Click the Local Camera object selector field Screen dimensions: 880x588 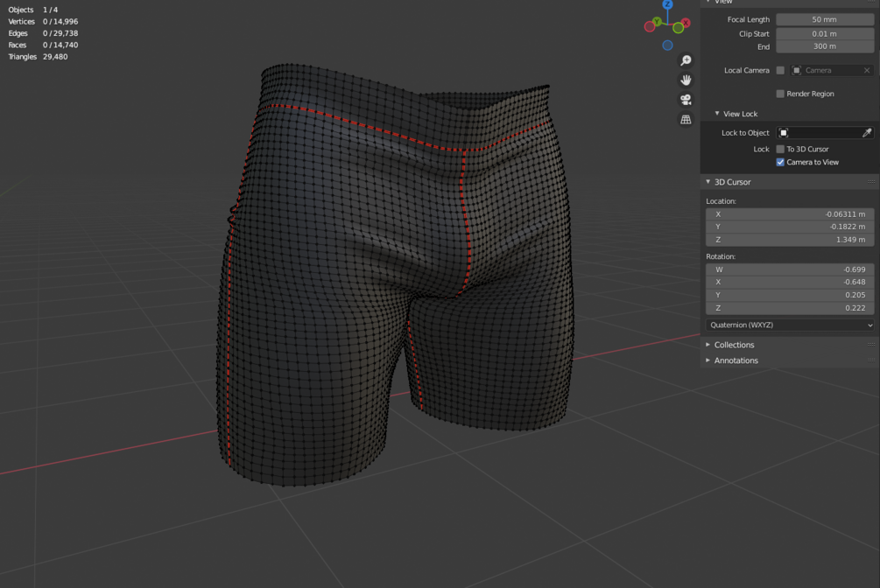(x=831, y=70)
